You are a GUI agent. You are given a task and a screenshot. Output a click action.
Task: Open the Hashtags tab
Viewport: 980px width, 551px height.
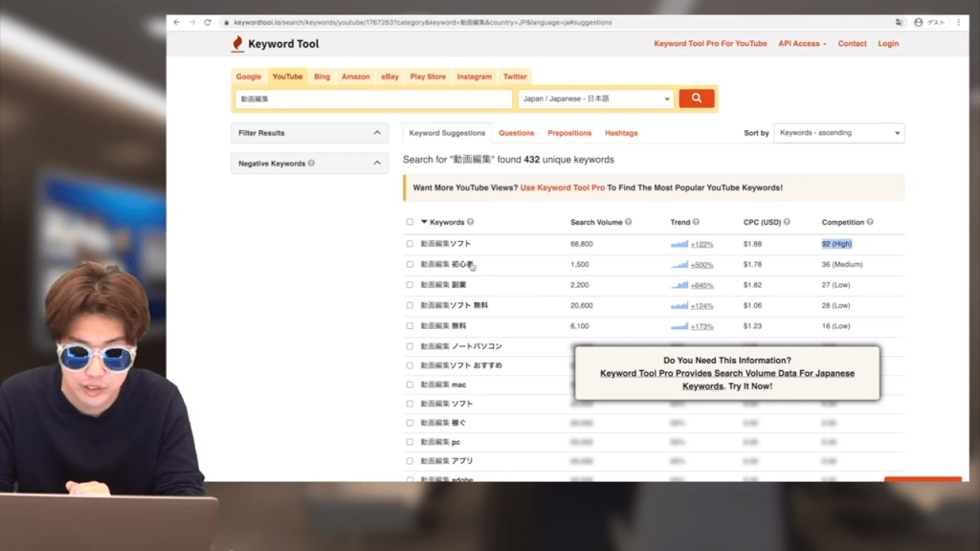(x=621, y=133)
